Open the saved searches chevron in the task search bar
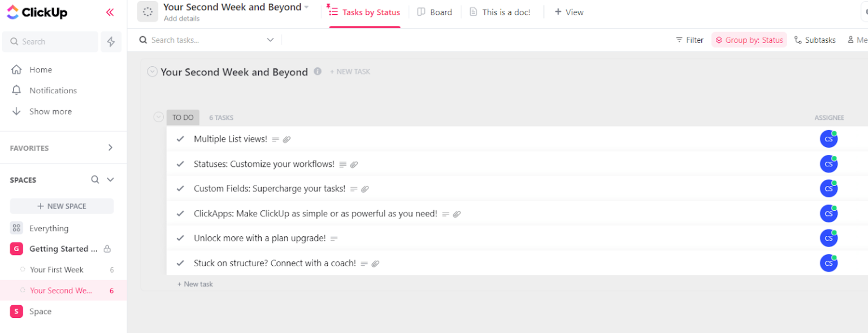 click(270, 40)
